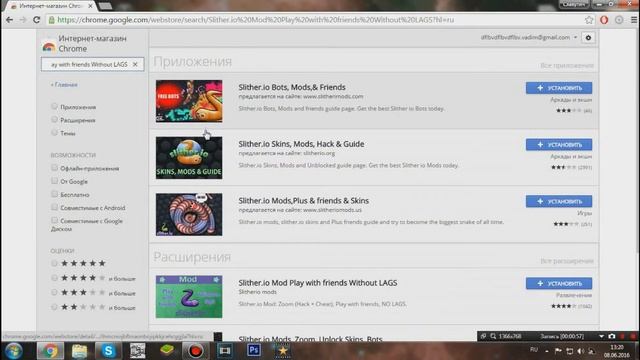
Task: Select three stars and up filter
Action: [x=54, y=293]
